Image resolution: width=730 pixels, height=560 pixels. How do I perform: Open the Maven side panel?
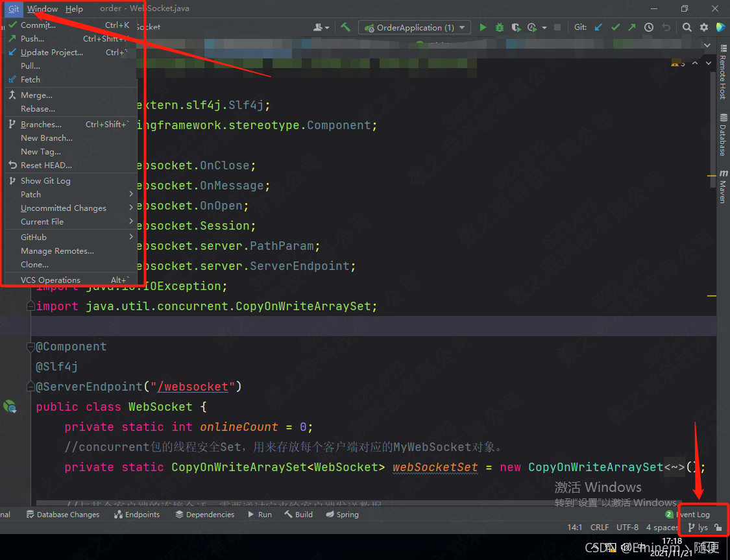click(x=723, y=186)
